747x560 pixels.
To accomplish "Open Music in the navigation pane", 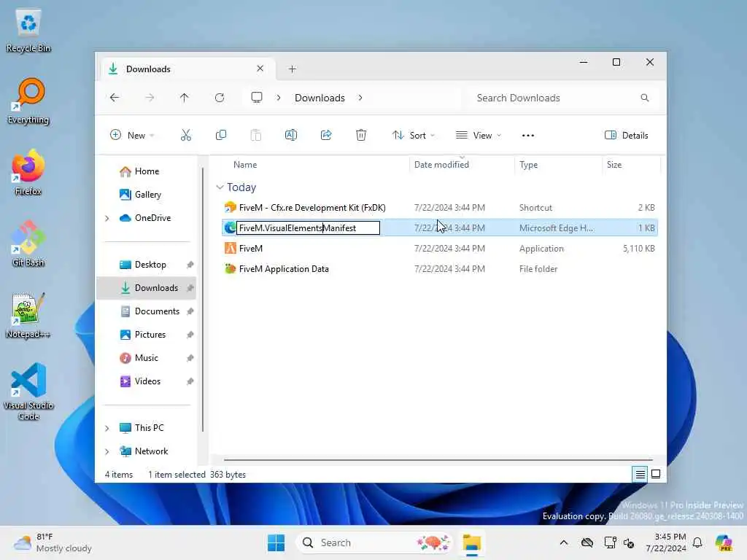I will click(146, 358).
